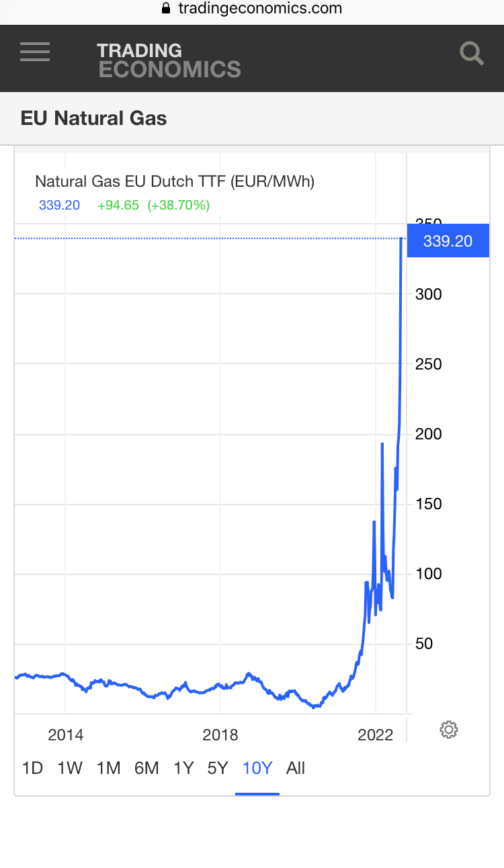Click the 2022 x-axis marker

[x=375, y=735]
